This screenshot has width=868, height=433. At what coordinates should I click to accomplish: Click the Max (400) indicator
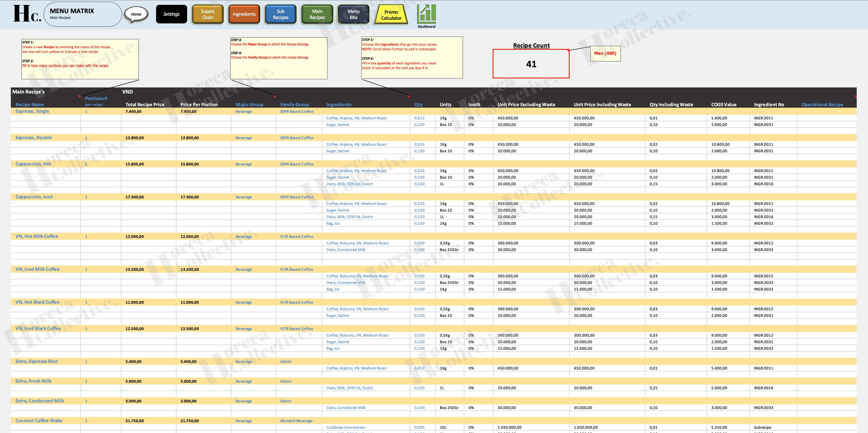[x=605, y=53]
